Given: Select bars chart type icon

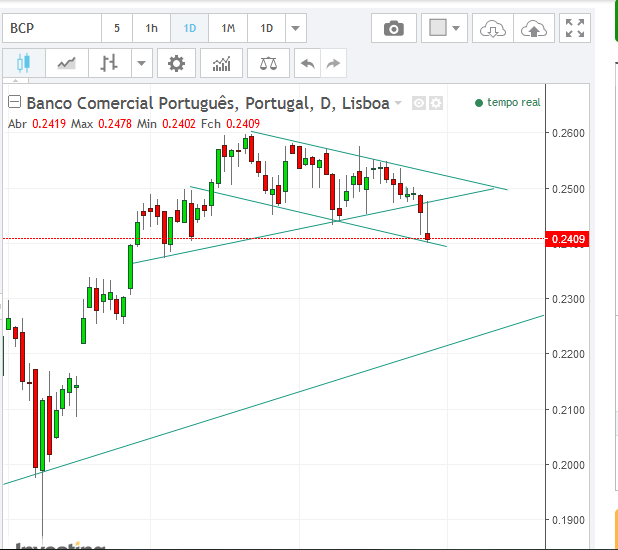Looking at the screenshot, I should 110,63.
